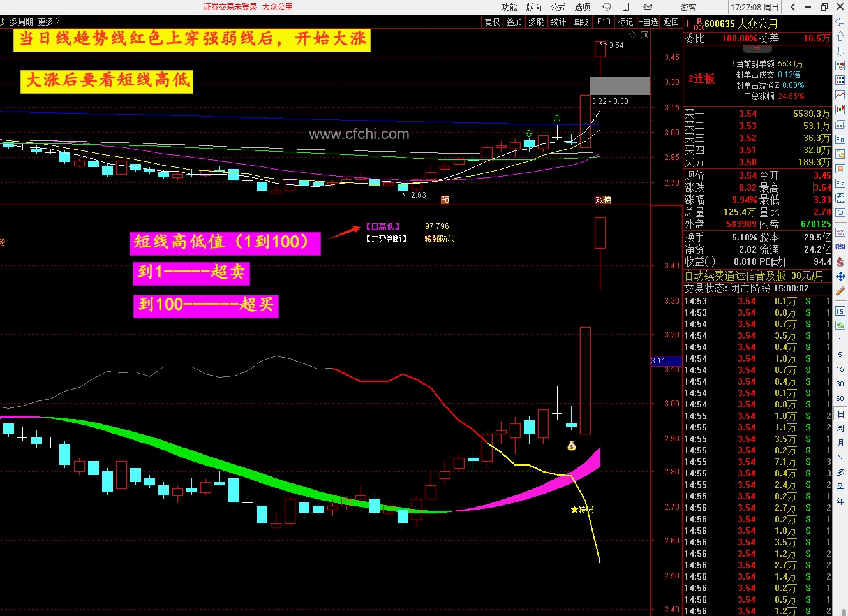The image size is (848, 616).
Task: Open the 功能 menu
Action: click(509, 7)
